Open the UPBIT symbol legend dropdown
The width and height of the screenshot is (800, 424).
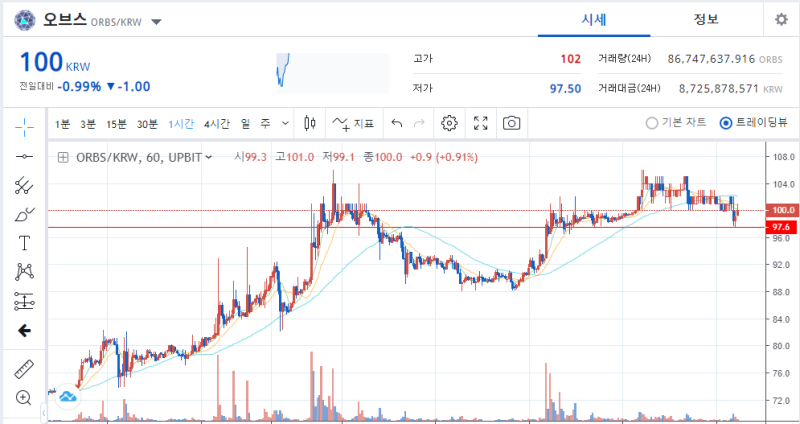click(x=208, y=157)
